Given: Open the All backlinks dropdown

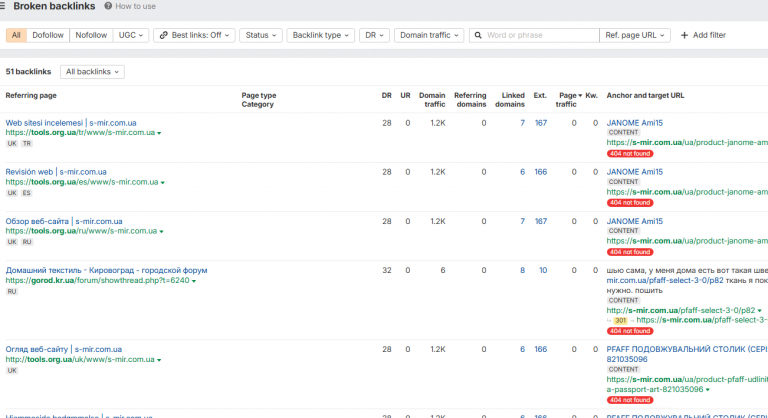Looking at the screenshot, I should pyautogui.click(x=92, y=72).
